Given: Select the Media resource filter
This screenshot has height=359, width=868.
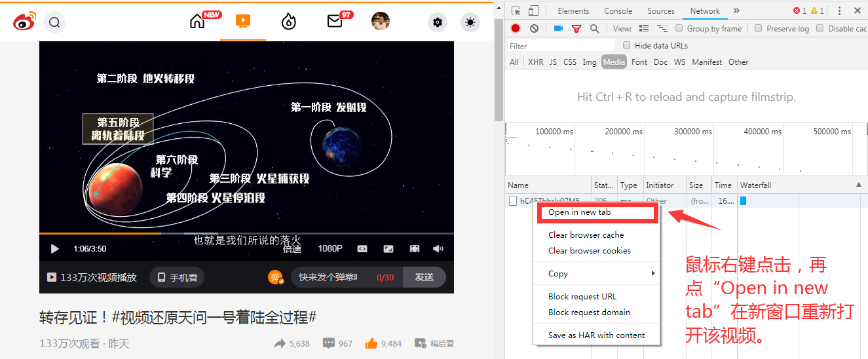Looking at the screenshot, I should tap(614, 62).
